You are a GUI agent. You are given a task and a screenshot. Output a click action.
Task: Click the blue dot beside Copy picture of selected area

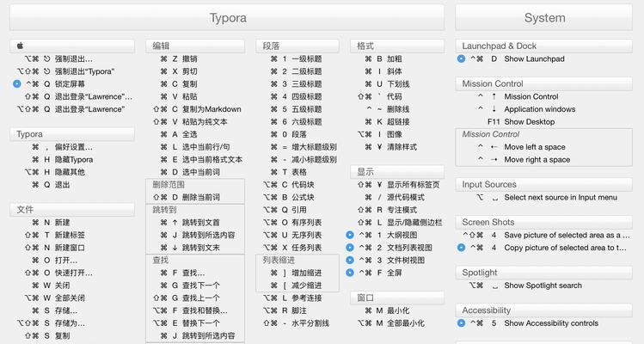(461, 248)
